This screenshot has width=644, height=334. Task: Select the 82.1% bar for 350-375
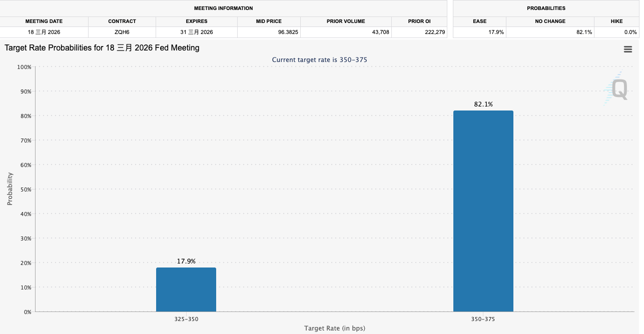(x=483, y=211)
